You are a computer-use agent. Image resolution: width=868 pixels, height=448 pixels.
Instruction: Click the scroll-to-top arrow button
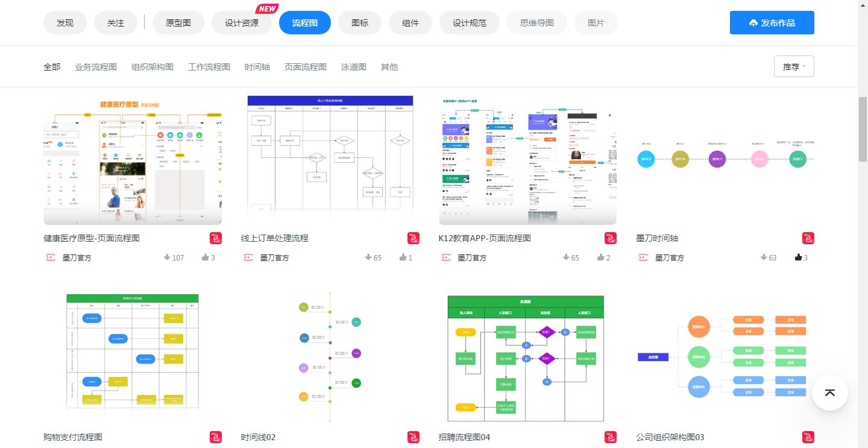[830, 393]
